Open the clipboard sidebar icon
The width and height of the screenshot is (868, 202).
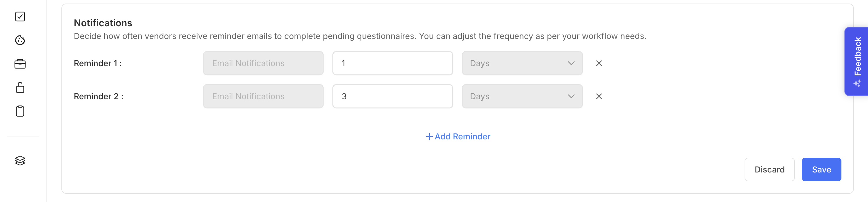[x=20, y=111]
